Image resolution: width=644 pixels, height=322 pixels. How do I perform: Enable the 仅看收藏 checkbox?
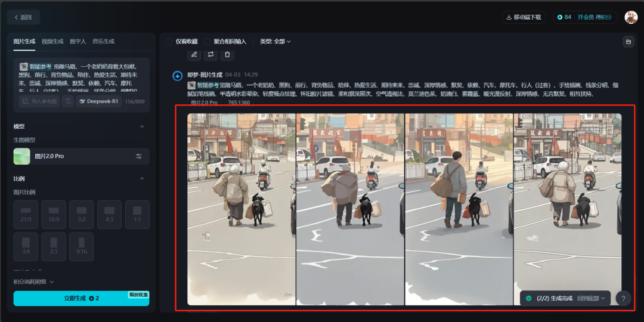click(x=169, y=42)
